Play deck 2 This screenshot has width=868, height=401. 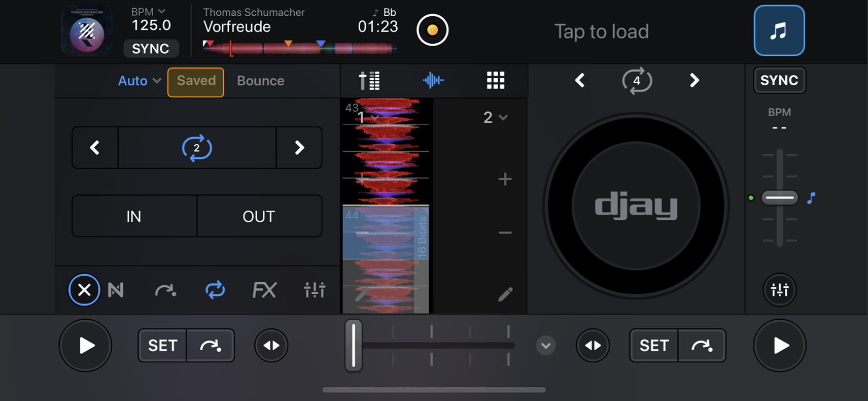780,346
